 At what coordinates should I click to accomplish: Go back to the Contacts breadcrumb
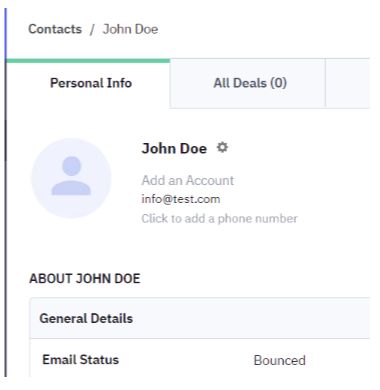point(55,29)
